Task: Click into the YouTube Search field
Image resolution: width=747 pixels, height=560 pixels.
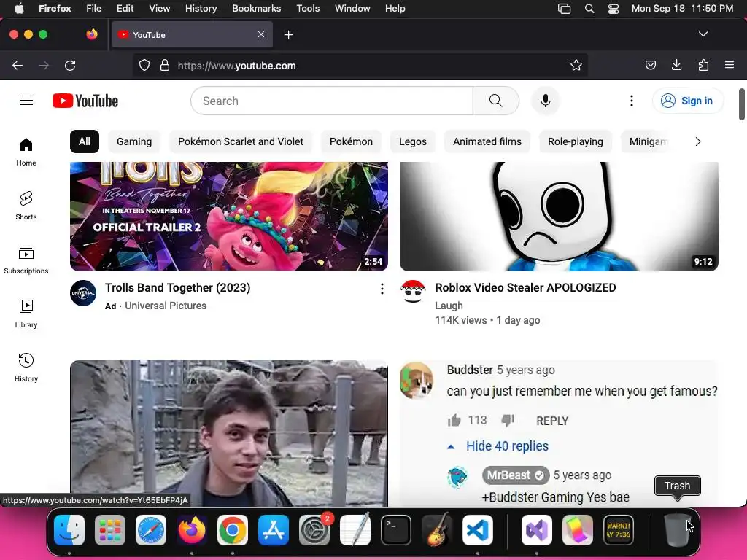Action: click(332, 101)
